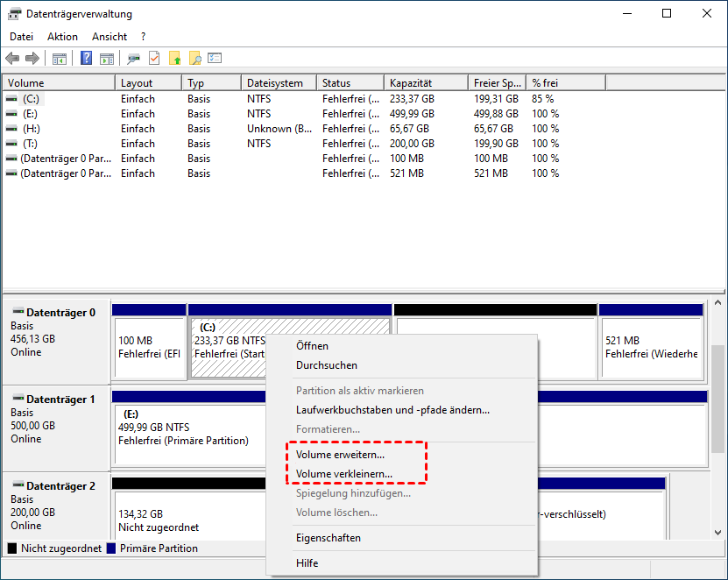
Task: Select Volume verkleinern in context menu
Action: click(402, 474)
